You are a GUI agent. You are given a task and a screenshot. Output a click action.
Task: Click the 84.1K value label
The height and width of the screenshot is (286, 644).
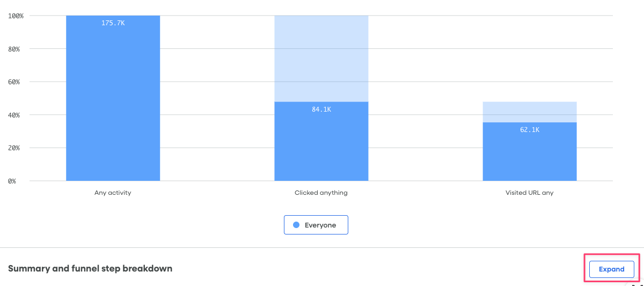(321, 109)
